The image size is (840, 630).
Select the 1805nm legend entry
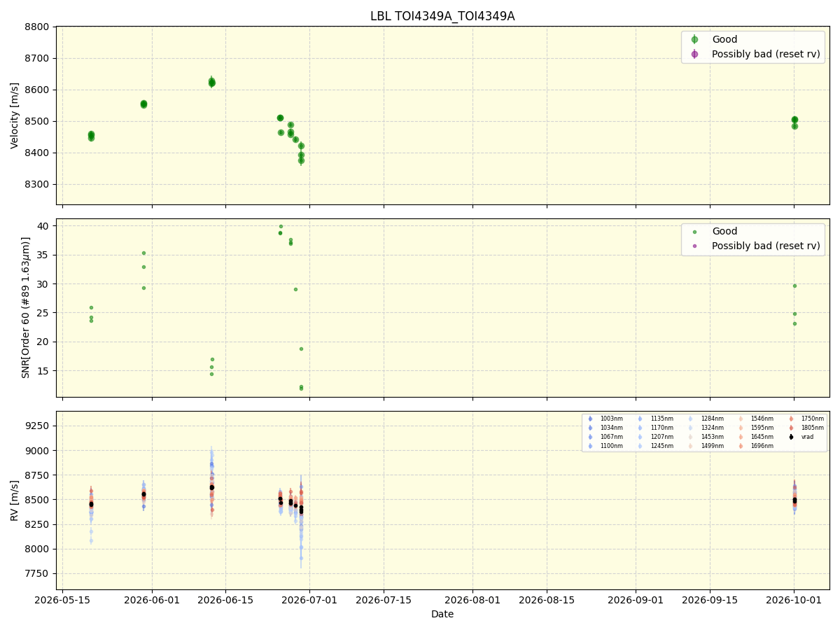pos(807,428)
